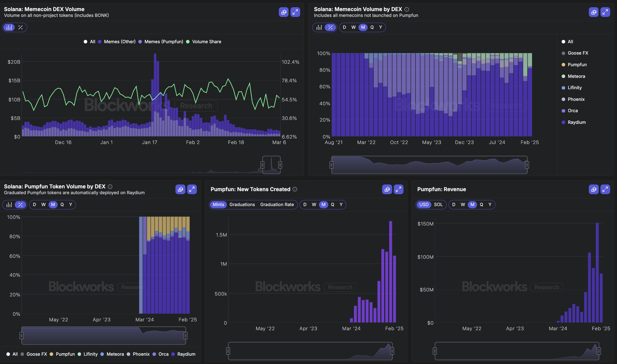
Task: Expand Memecoin Volume by DEX chart fullscreen
Action: 605,12
